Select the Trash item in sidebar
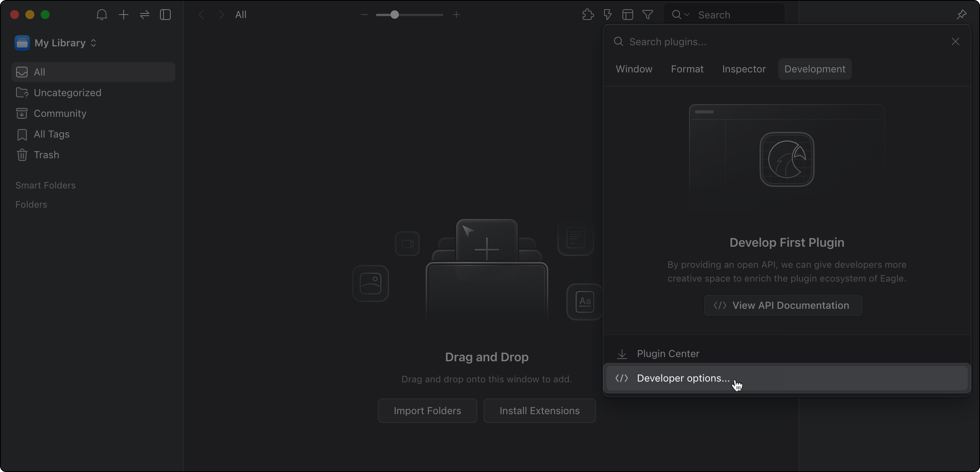 coord(46,155)
